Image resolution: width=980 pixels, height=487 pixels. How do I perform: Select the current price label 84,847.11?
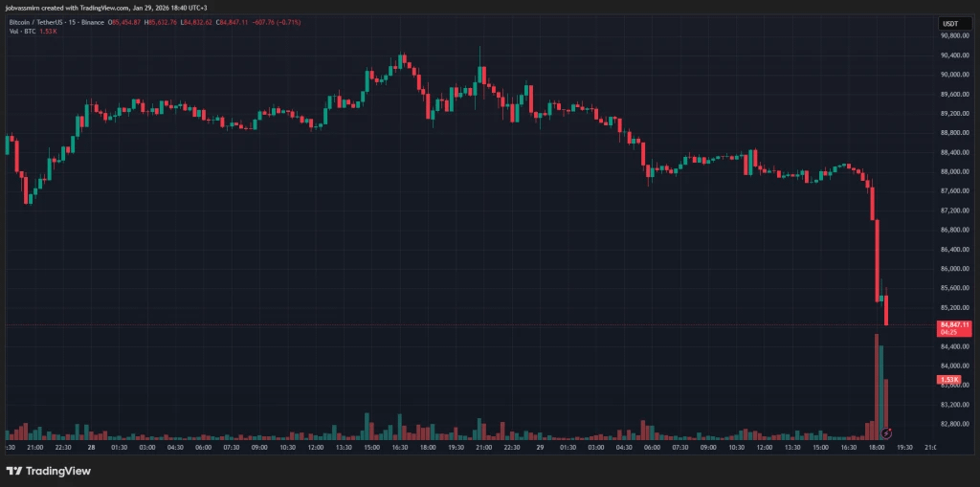(954, 325)
